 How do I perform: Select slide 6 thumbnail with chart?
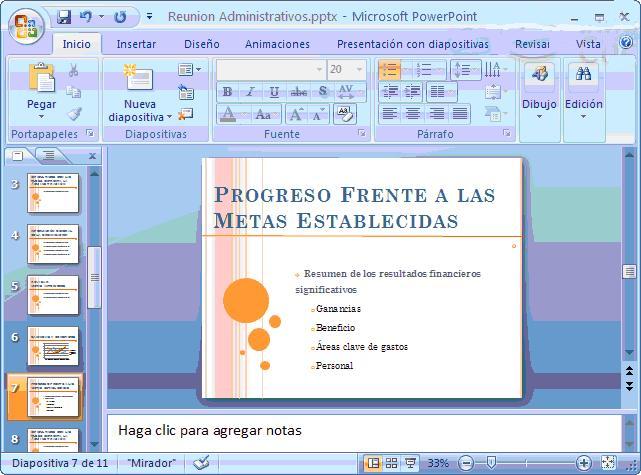point(53,346)
